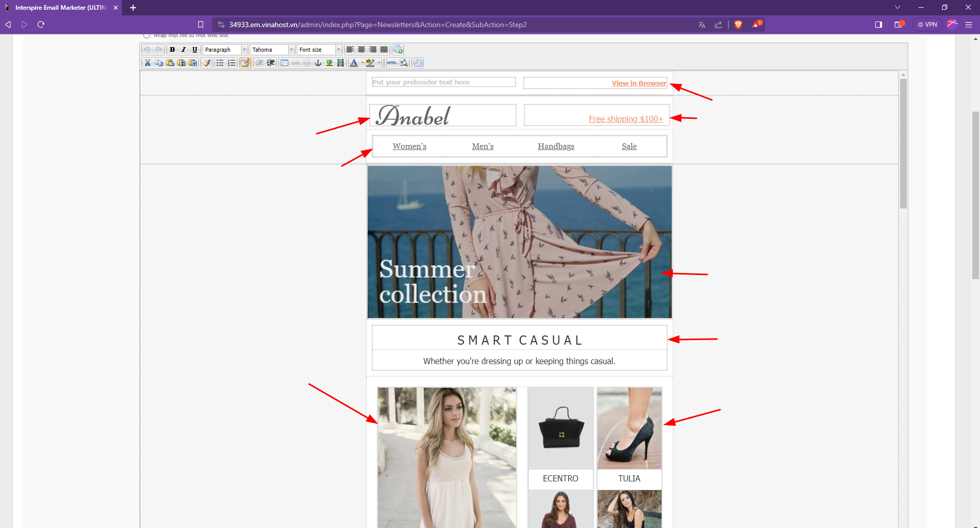
Task: Toggle bold formatting
Action: [173, 50]
